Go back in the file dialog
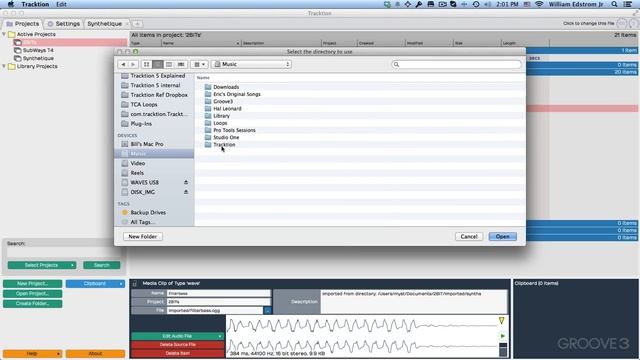The height and width of the screenshot is (360, 640). (x=123, y=64)
